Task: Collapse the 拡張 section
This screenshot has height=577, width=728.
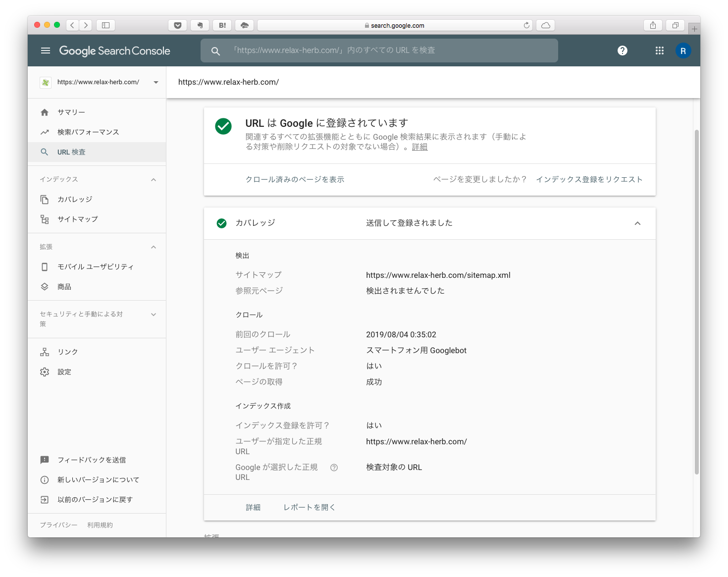Action: coord(154,247)
